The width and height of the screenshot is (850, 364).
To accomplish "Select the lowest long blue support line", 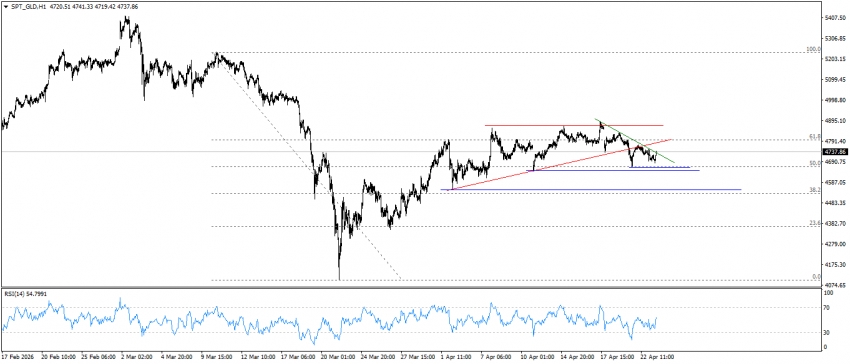I will coord(591,190).
